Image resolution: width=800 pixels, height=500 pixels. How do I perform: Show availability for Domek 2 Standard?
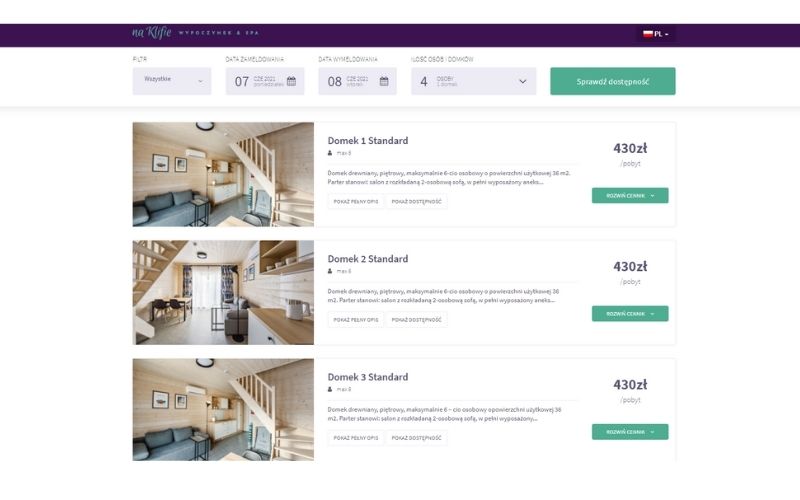coord(416,320)
